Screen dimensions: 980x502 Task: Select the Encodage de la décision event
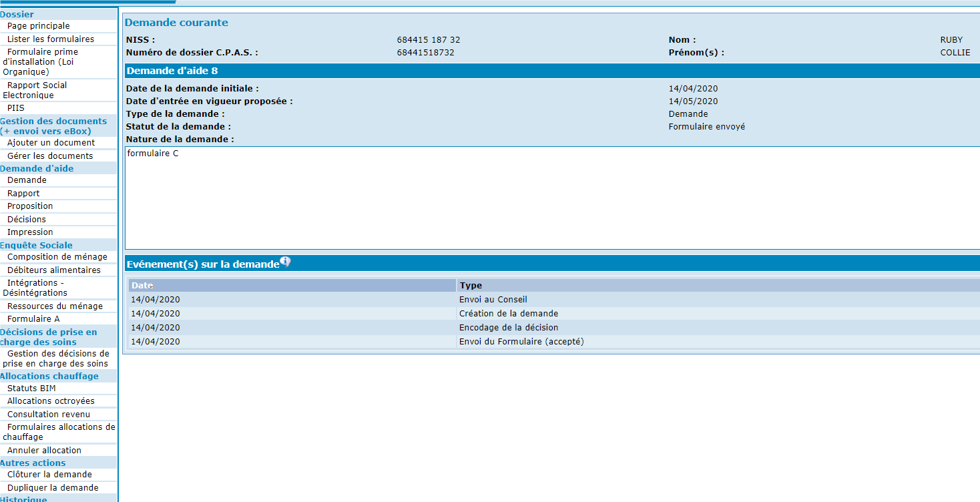tap(509, 328)
